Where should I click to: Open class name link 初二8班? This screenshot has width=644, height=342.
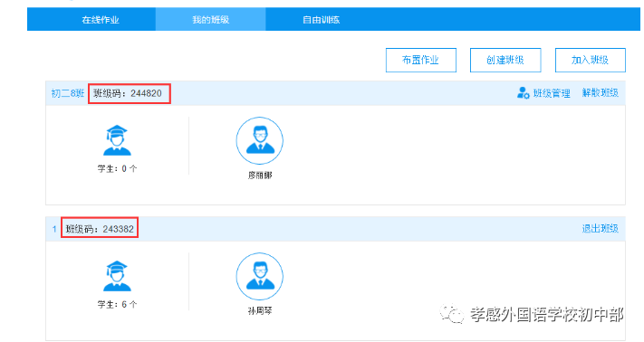[68, 93]
